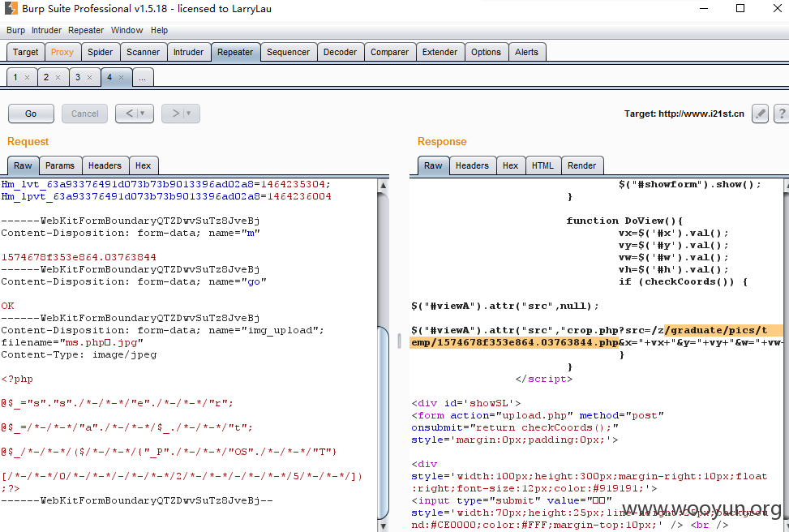
Task: Show the Request Headers tab
Action: pos(105,165)
